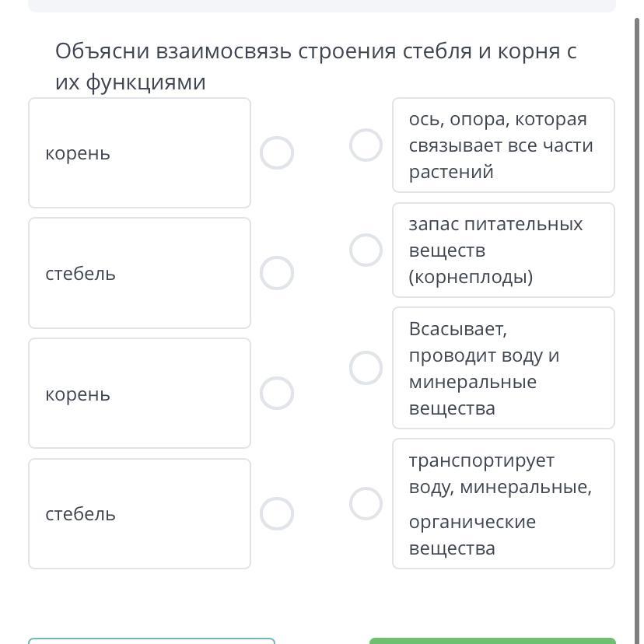
Task: Click the second корень card
Action: 140,394
